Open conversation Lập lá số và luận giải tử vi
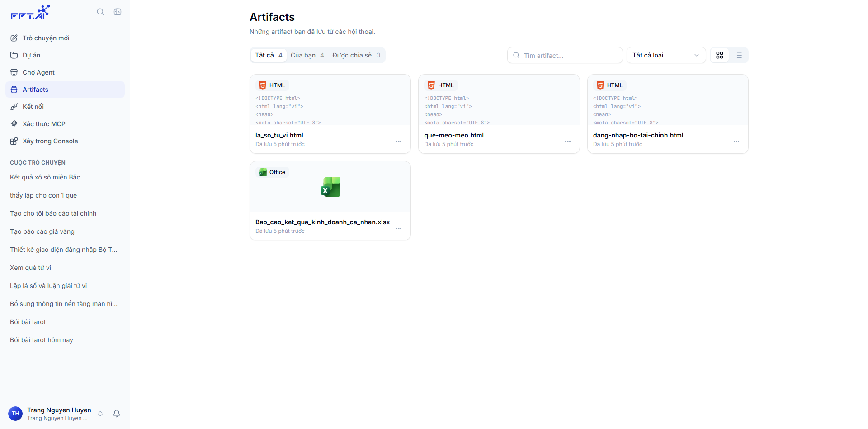Screen dimensions: 868x429 (65, 286)
